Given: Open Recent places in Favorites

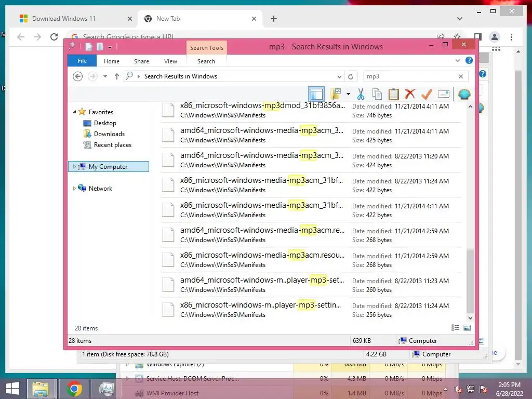Looking at the screenshot, I should [x=113, y=145].
